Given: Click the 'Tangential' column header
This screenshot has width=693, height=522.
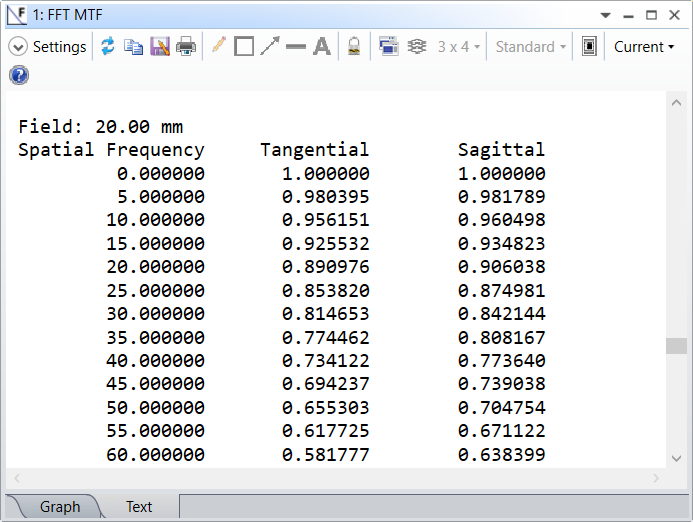Looking at the screenshot, I should pyautogui.click(x=315, y=149).
